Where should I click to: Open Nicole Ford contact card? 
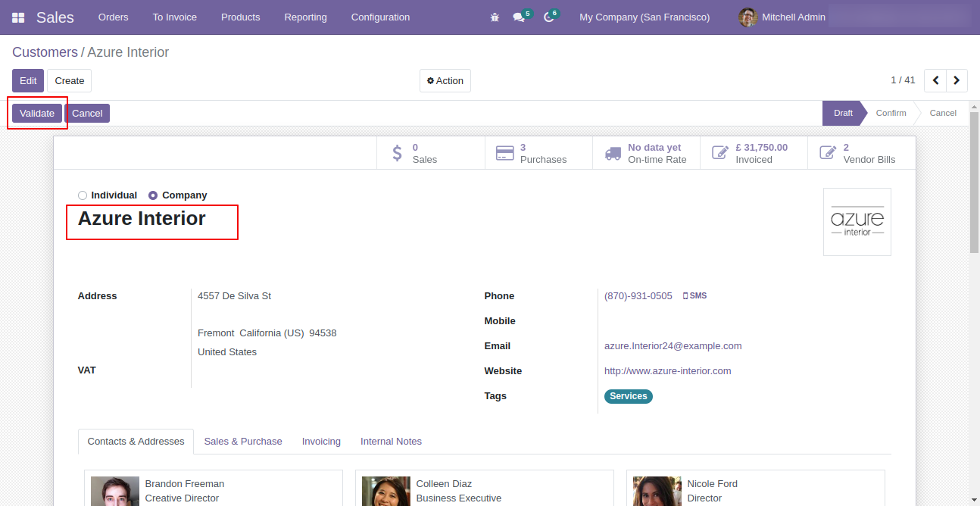pos(756,488)
